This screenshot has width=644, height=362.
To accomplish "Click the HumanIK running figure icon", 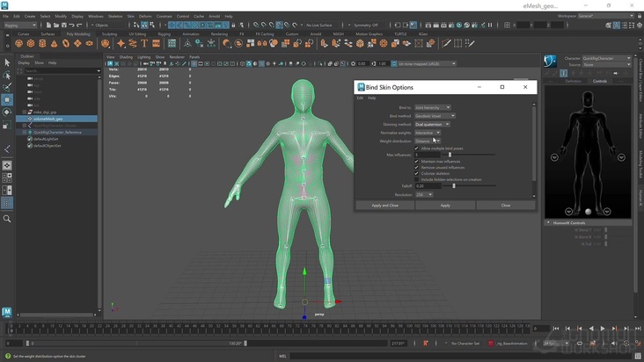I will pos(550,62).
